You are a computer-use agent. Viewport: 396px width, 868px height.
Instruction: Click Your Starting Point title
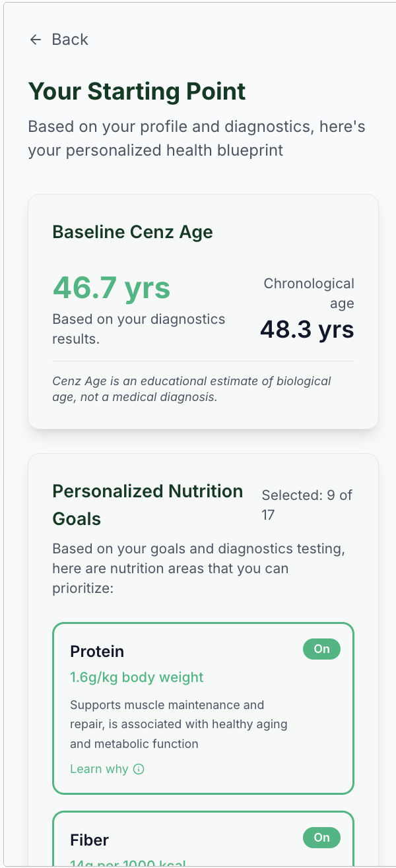[x=137, y=92]
